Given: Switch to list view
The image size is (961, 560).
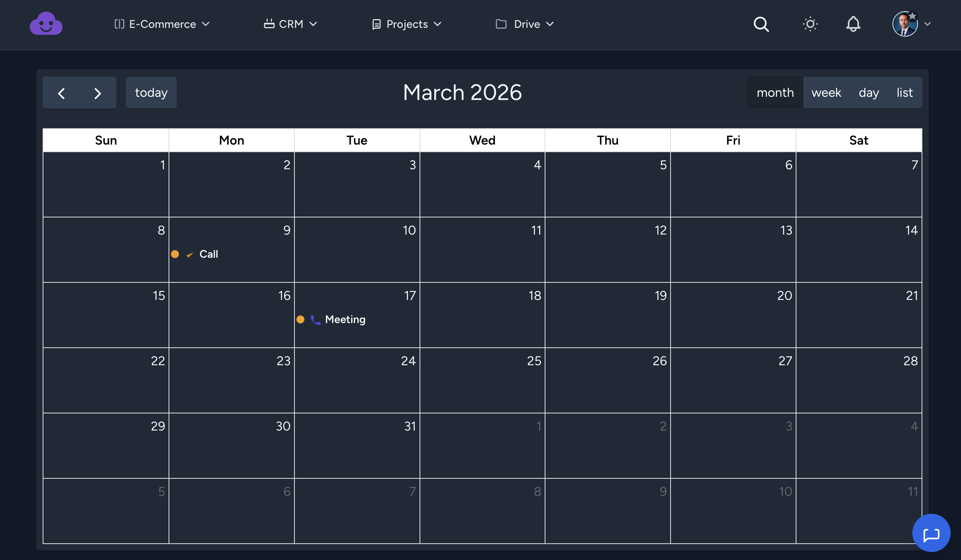Looking at the screenshot, I should [904, 93].
